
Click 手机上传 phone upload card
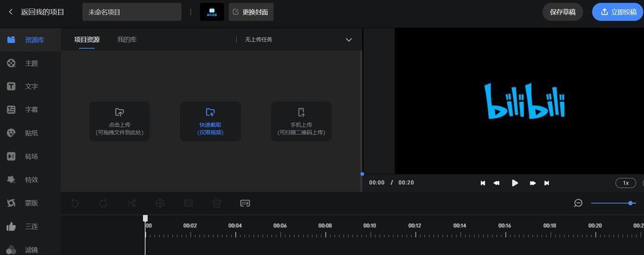301,121
